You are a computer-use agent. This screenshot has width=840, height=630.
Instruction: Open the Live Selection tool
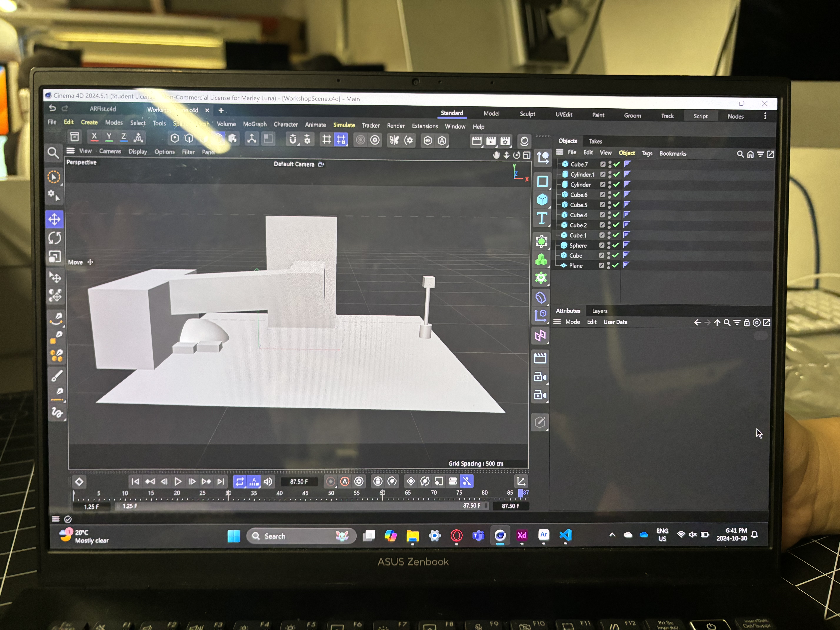coord(54,177)
